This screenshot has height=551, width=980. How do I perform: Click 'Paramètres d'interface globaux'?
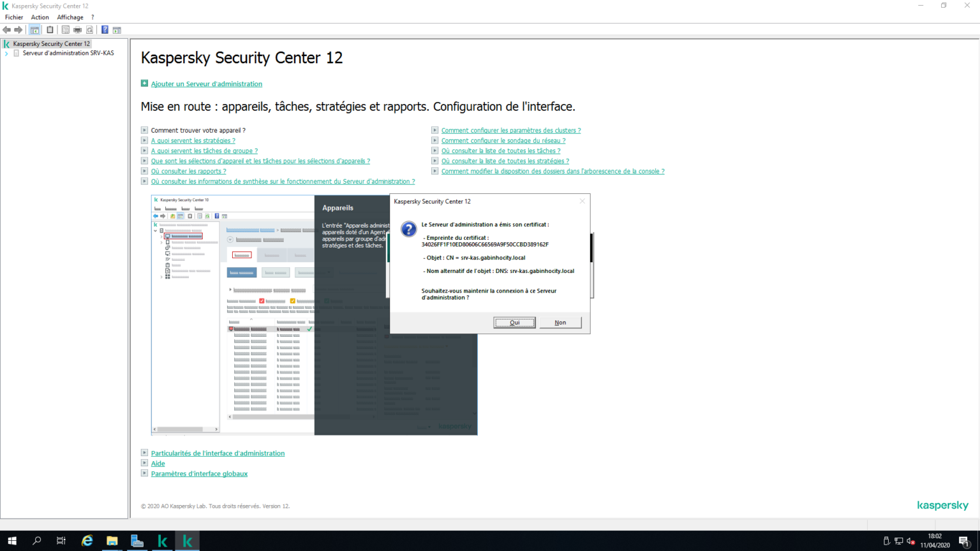(x=198, y=473)
